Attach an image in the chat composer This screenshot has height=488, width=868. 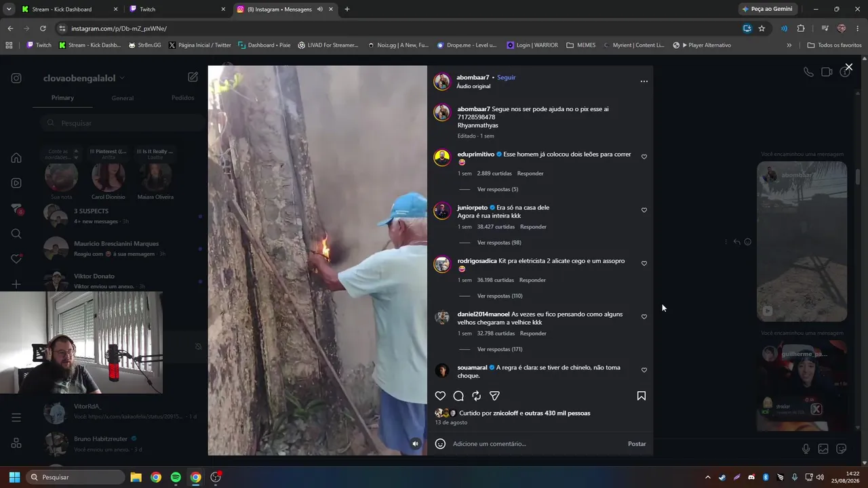(x=823, y=449)
